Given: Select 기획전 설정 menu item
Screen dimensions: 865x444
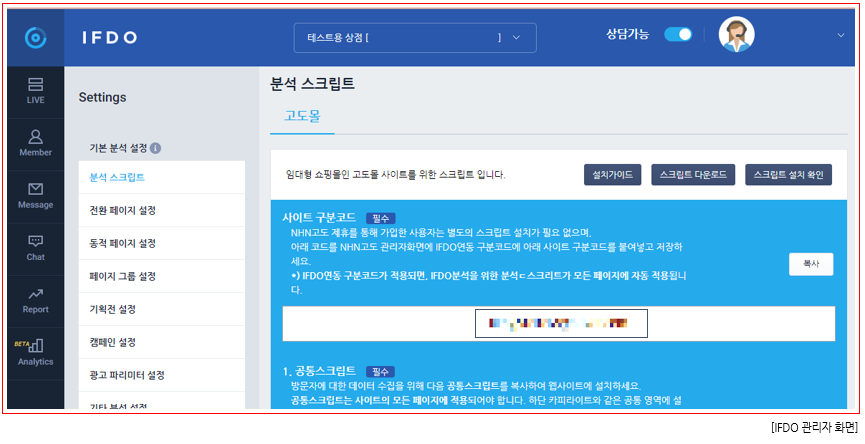Looking at the screenshot, I should [x=162, y=309].
